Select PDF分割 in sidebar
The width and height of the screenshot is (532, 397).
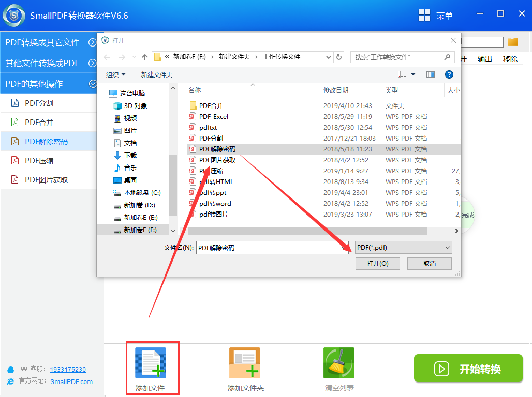tap(49, 103)
